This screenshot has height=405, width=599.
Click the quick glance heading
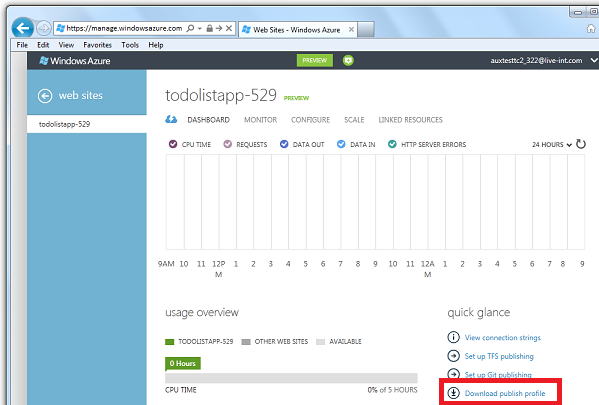479,313
